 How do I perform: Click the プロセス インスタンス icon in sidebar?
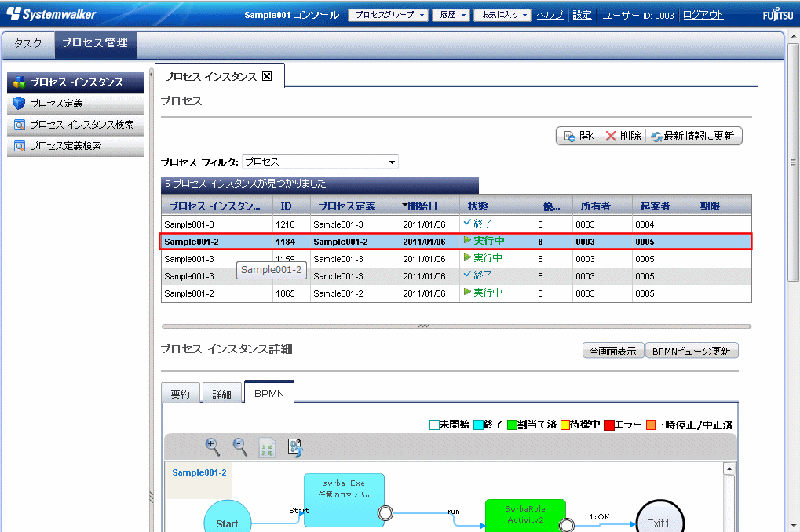click(x=20, y=82)
